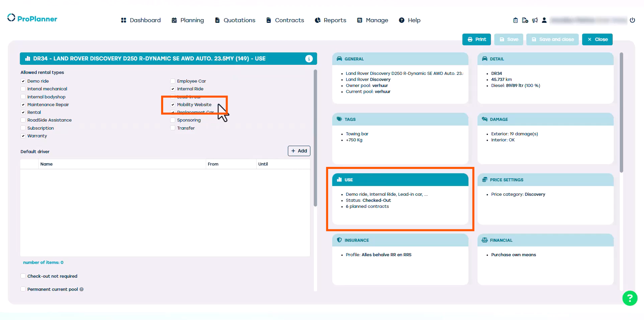Click the cards panel vertical scrollbar
Screen dimensions: 644x320
point(621,112)
